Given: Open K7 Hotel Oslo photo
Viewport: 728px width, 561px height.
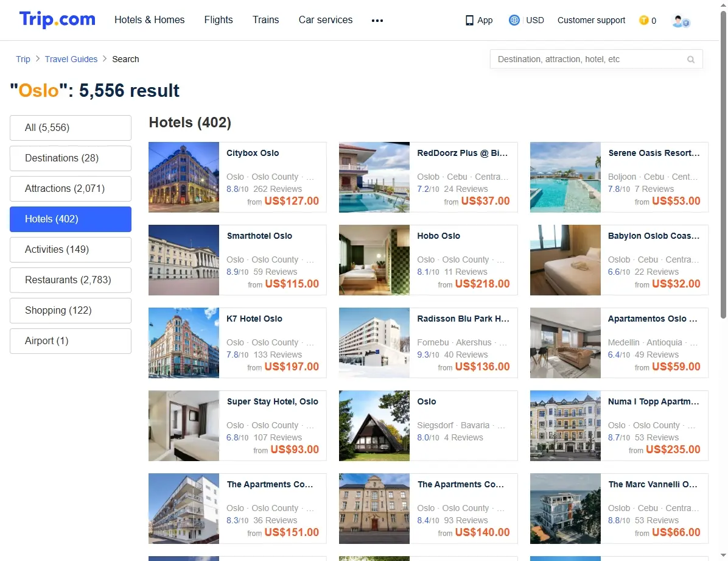Looking at the screenshot, I should pyautogui.click(x=184, y=342).
